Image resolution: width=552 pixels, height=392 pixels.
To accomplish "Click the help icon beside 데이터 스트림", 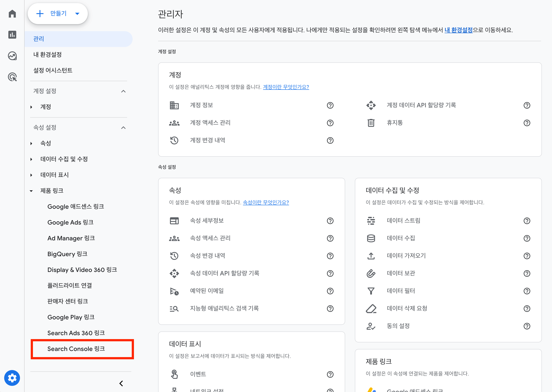I will [x=527, y=221].
